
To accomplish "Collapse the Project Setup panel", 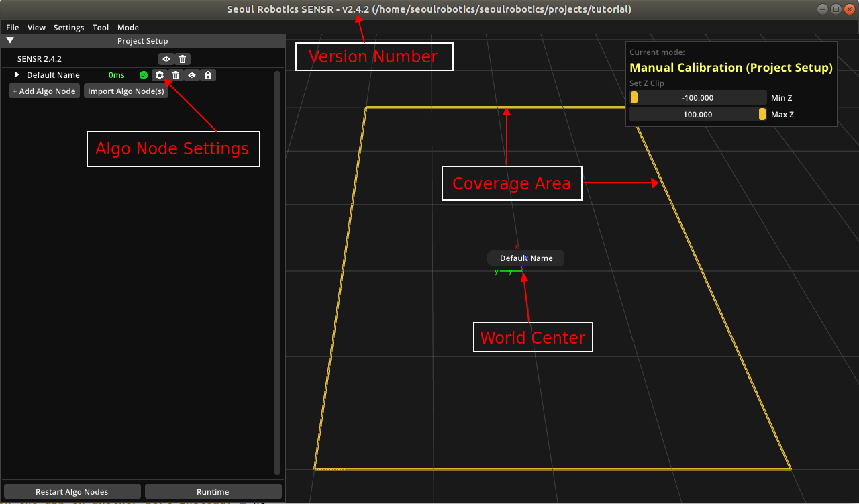I will click(x=10, y=40).
